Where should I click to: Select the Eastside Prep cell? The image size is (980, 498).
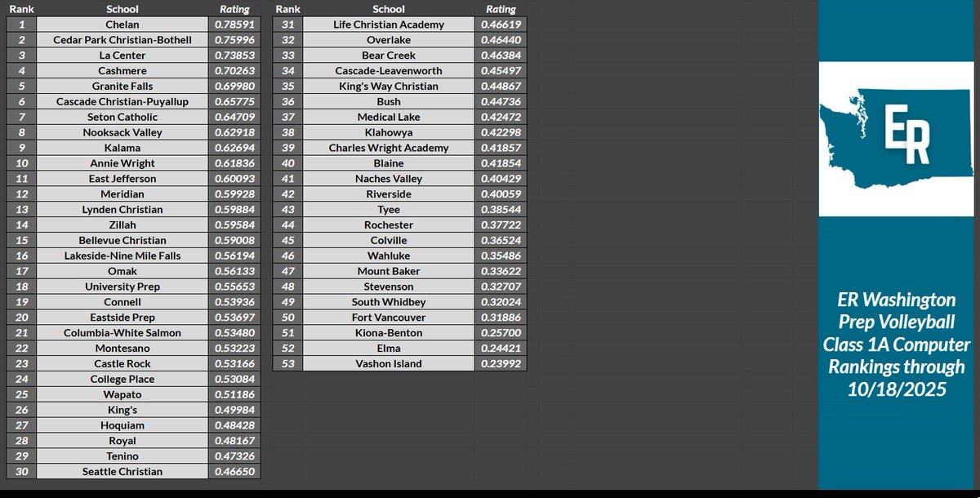(122, 318)
